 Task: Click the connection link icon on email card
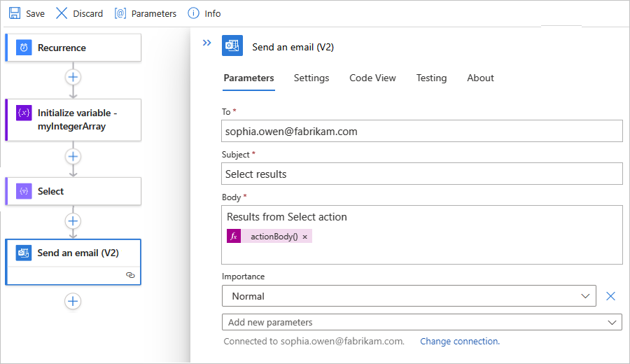click(130, 275)
